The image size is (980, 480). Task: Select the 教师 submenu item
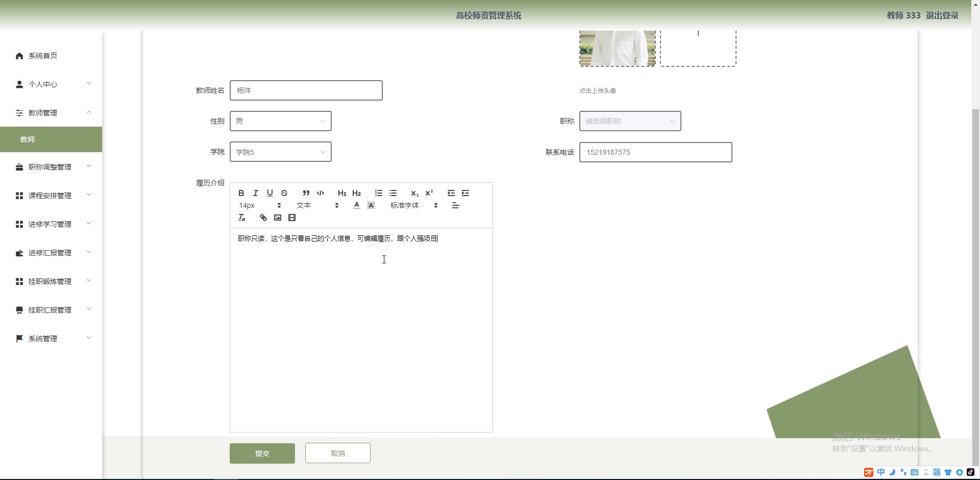(51, 139)
